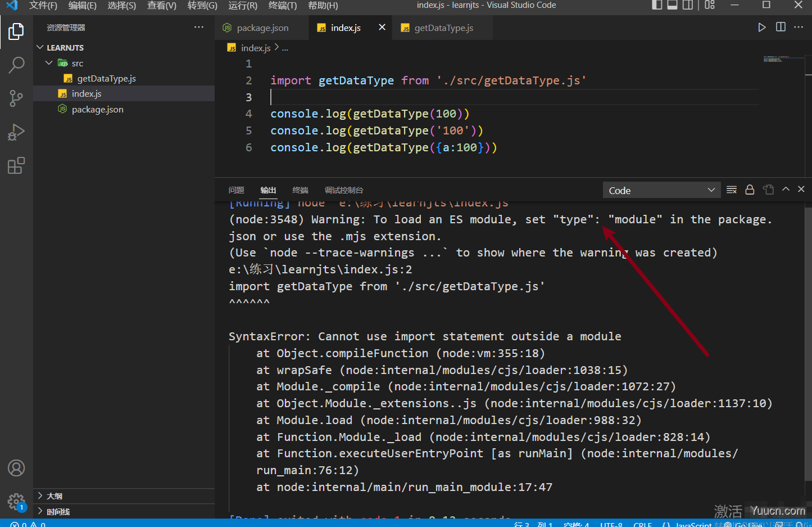812x527 pixels.
Task: Click the e:\练习\learnjts\index.js:2 output line
Action: (x=320, y=269)
